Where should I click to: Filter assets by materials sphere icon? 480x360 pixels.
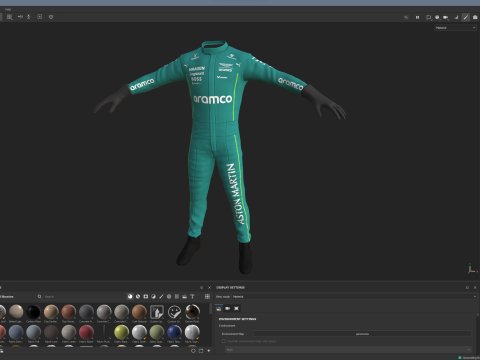pyautogui.click(x=130, y=296)
